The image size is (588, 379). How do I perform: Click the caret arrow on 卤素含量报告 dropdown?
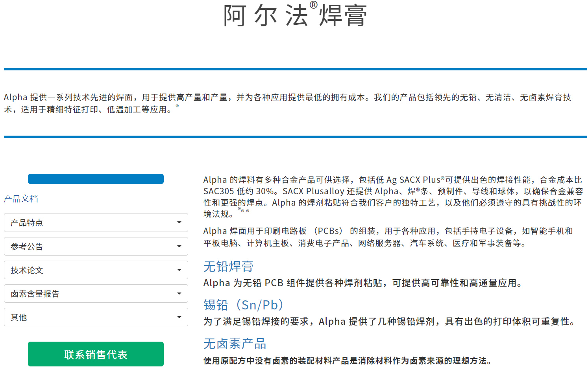coord(179,294)
